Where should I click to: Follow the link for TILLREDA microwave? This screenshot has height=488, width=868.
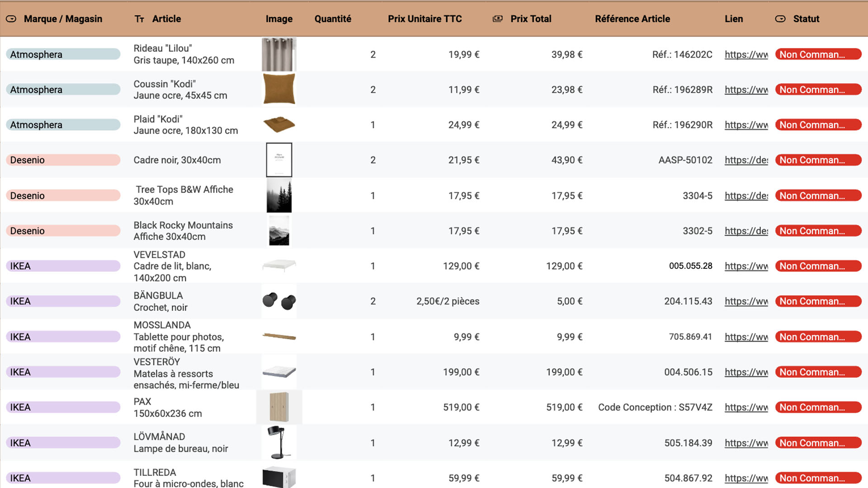click(x=746, y=478)
